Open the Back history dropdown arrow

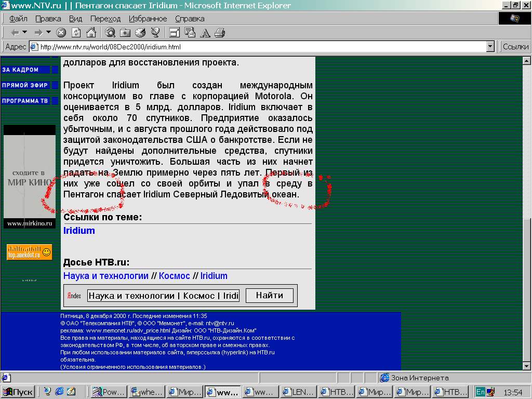click(x=24, y=33)
